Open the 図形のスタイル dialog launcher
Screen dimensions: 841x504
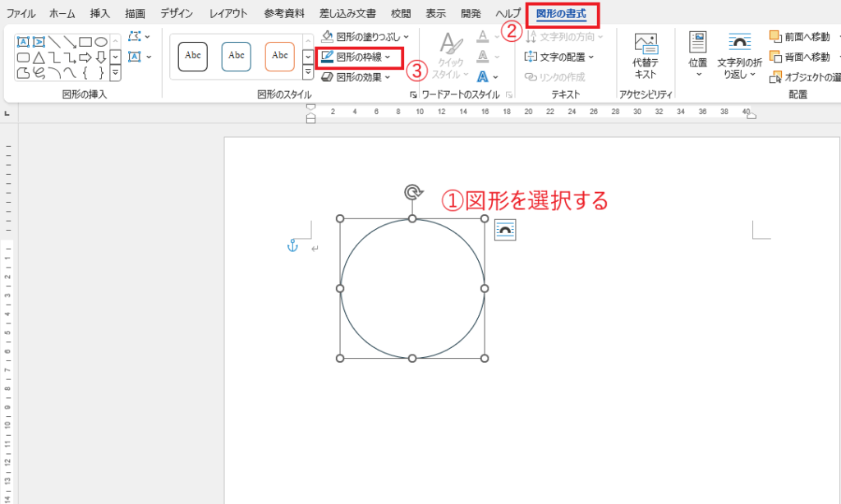coord(413,95)
